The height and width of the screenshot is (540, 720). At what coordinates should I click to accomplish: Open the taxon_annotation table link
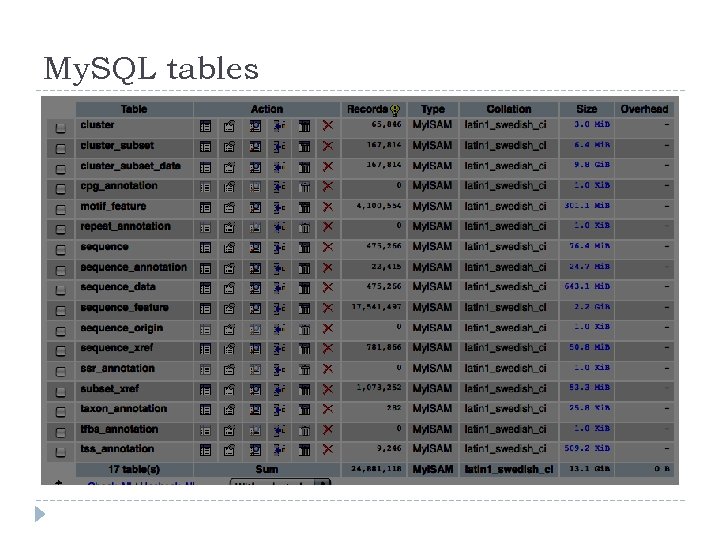click(124, 409)
